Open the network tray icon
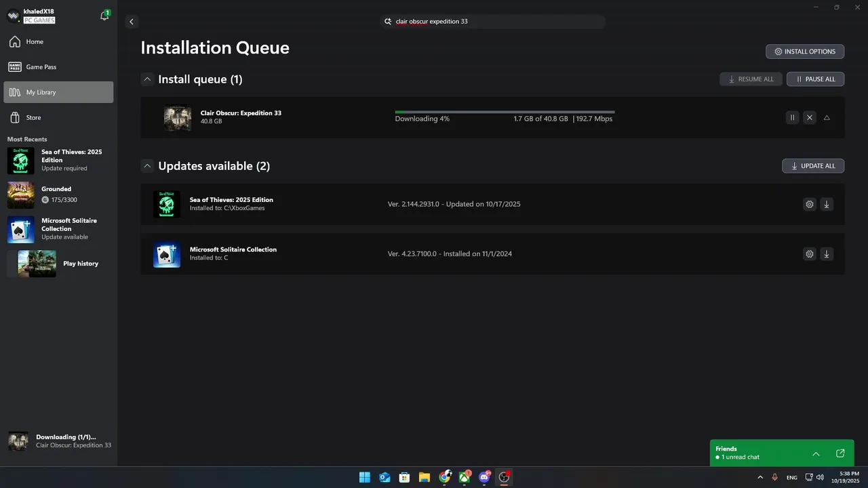 point(809,478)
